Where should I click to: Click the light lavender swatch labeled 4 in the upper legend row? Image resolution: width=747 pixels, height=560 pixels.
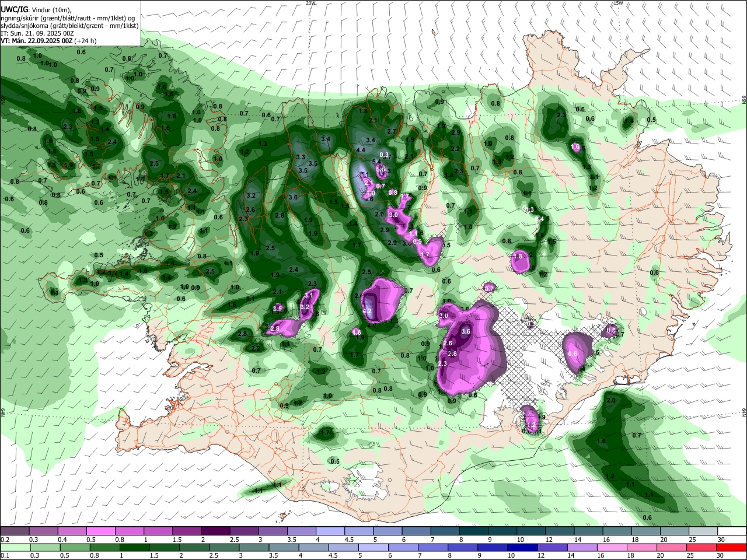[330, 531]
